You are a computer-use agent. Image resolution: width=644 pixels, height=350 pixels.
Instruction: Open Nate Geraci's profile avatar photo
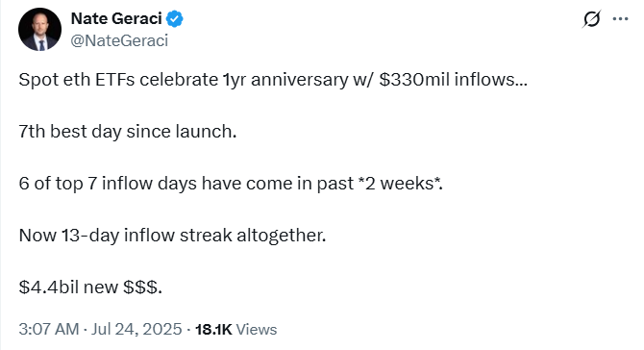(x=39, y=30)
